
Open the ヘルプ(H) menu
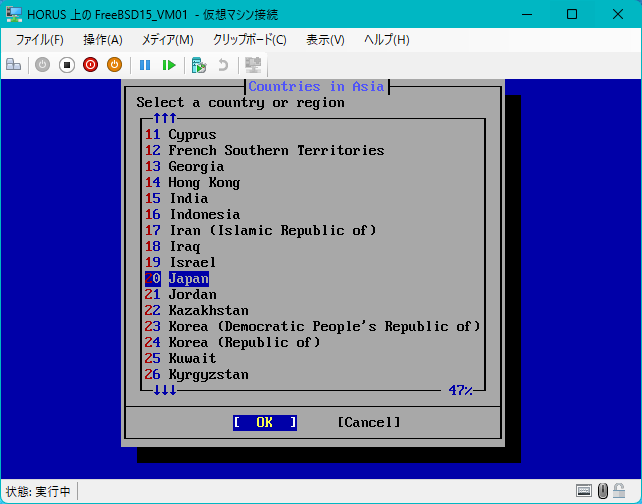tap(387, 40)
